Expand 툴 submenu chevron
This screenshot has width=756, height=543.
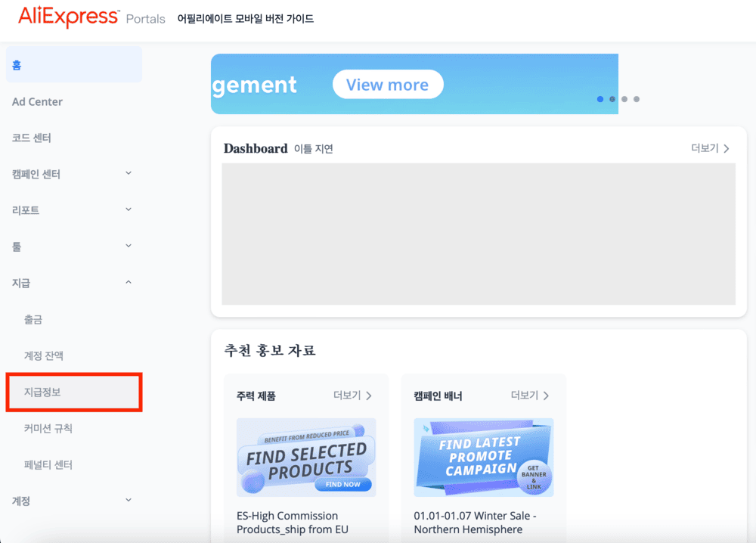coord(129,246)
